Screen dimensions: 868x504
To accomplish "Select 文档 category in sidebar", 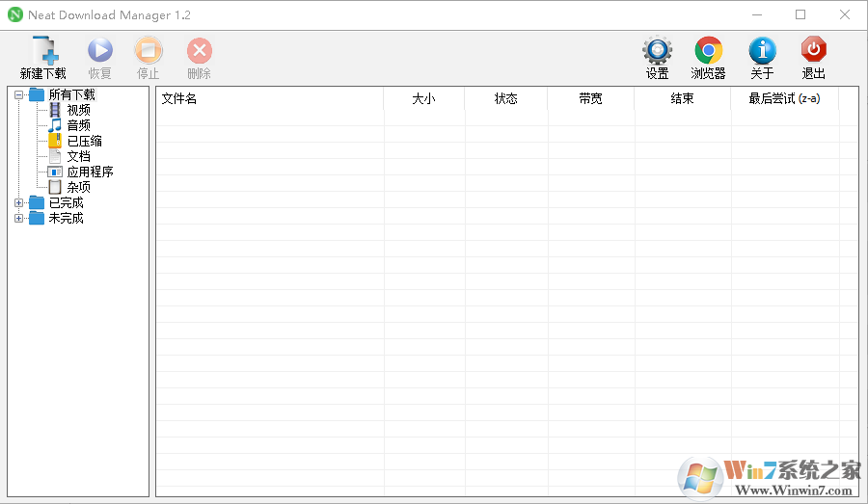I will tap(78, 156).
